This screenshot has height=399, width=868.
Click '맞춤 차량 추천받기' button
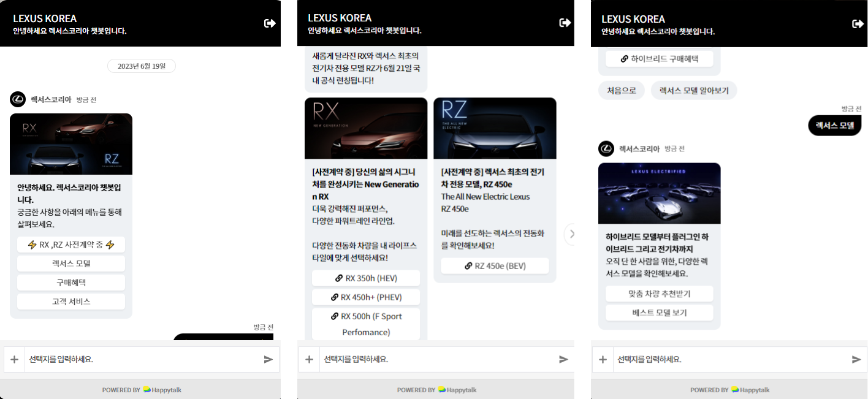pos(660,294)
